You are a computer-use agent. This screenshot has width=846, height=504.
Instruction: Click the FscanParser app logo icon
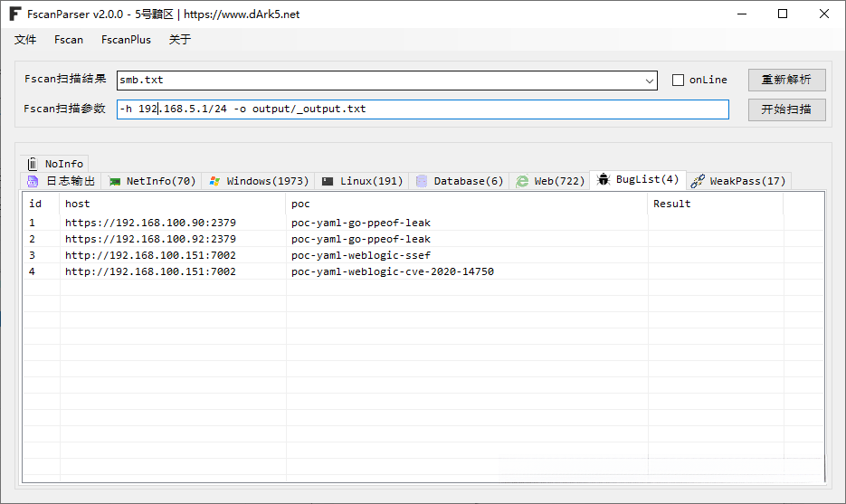click(15, 14)
